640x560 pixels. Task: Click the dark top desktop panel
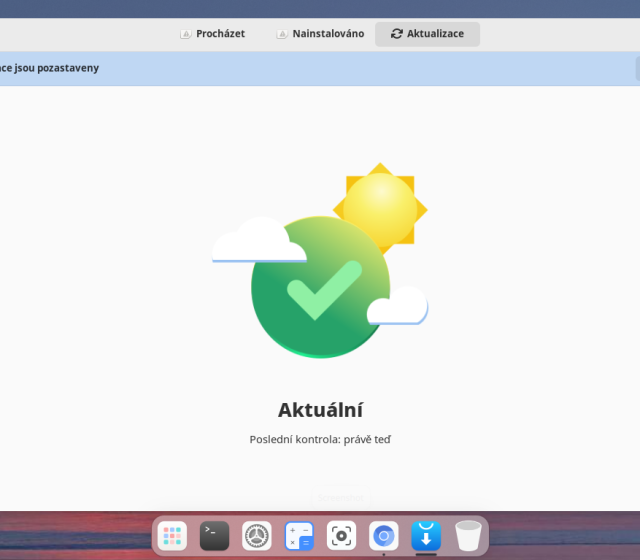pos(320,8)
